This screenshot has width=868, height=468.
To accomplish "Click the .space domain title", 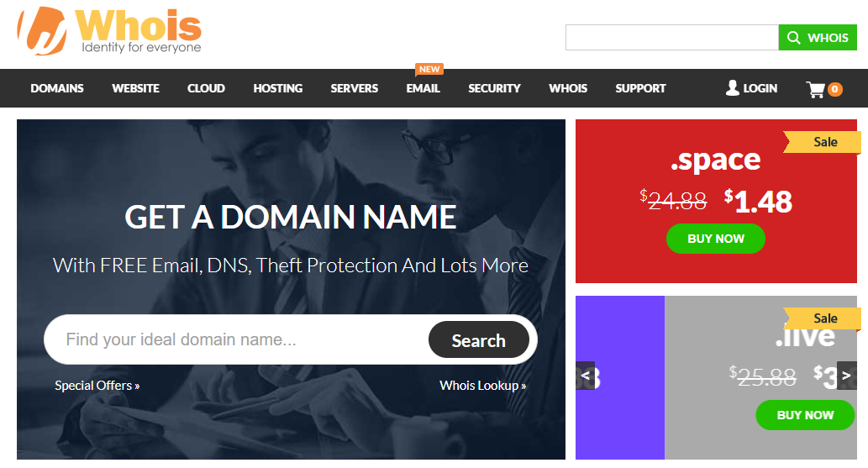I will [x=715, y=160].
